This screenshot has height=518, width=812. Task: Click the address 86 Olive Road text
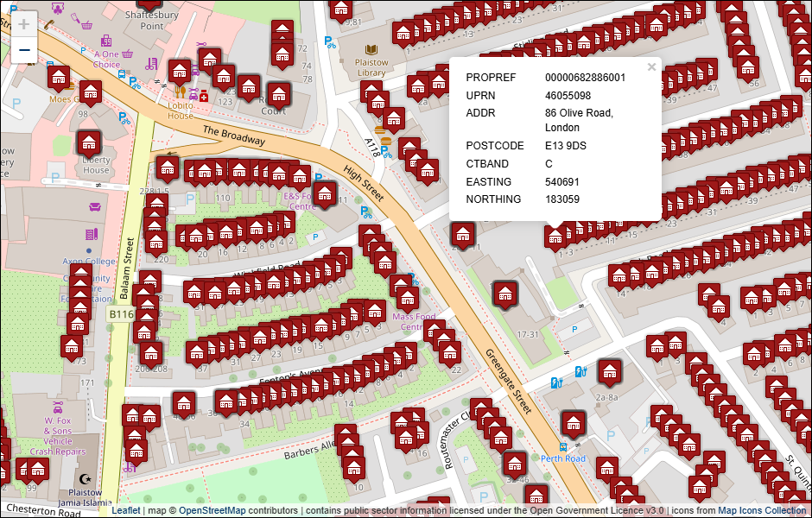578,113
